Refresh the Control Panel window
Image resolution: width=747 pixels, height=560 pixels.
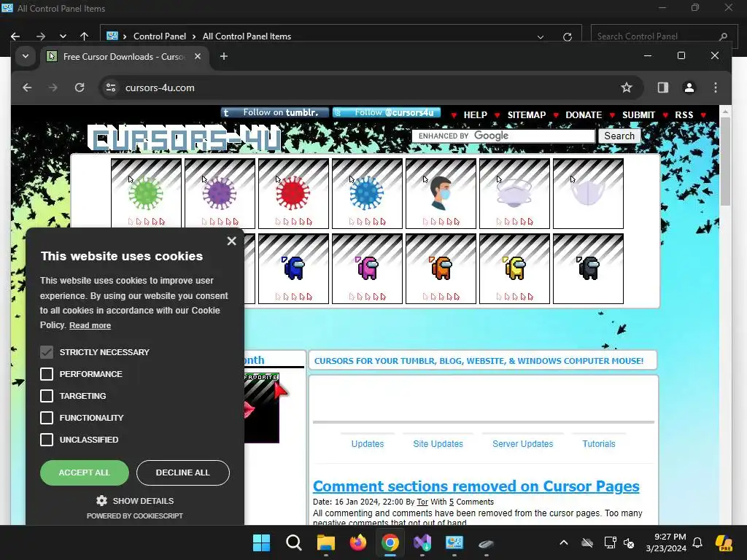568,36
